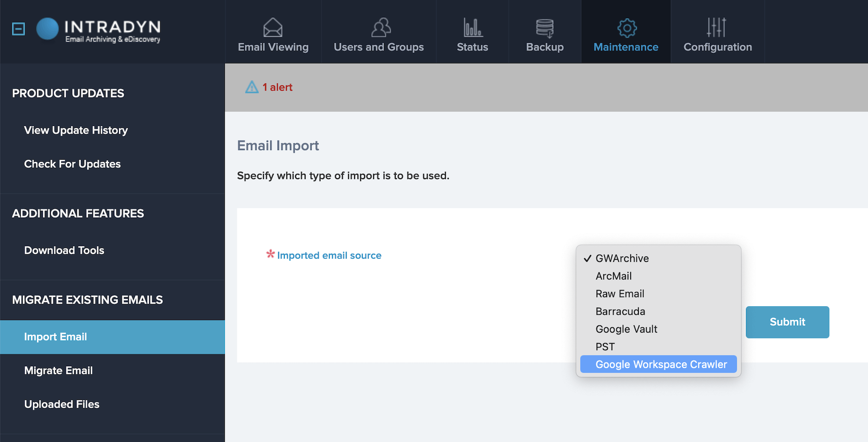The height and width of the screenshot is (442, 868).
Task: Choose ArcMail import source
Action: click(658, 276)
